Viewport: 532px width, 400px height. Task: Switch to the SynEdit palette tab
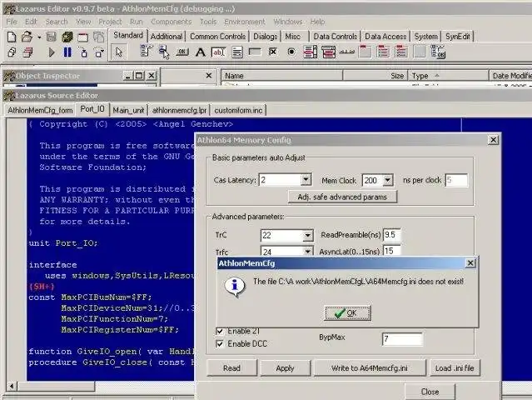(458, 37)
